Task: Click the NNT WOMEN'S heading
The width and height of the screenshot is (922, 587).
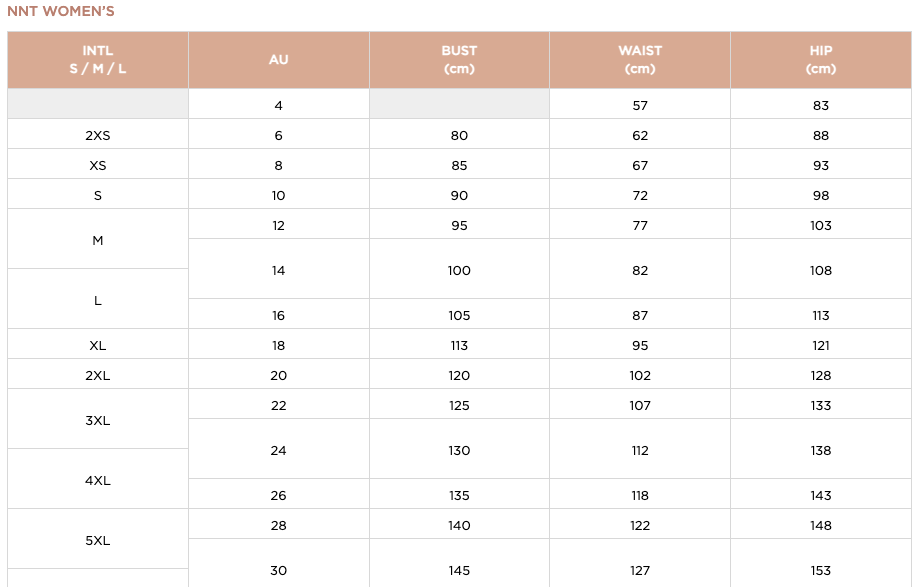Action: pyautogui.click(x=61, y=11)
